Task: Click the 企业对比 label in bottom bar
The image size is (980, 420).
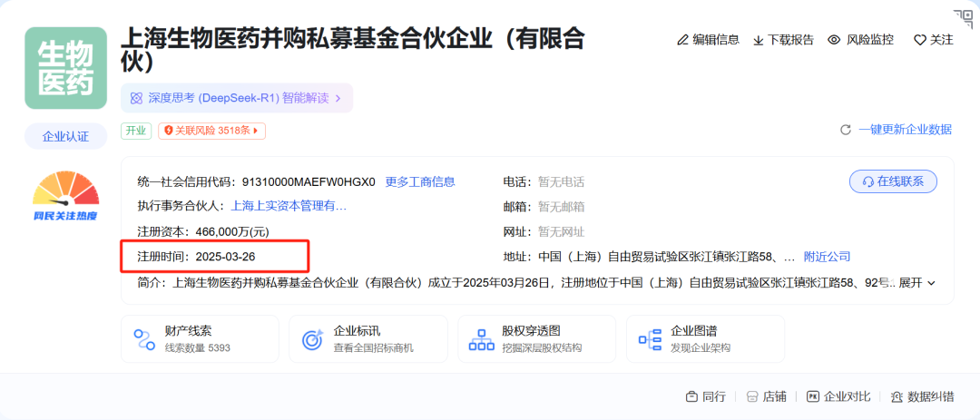Action: [847, 397]
